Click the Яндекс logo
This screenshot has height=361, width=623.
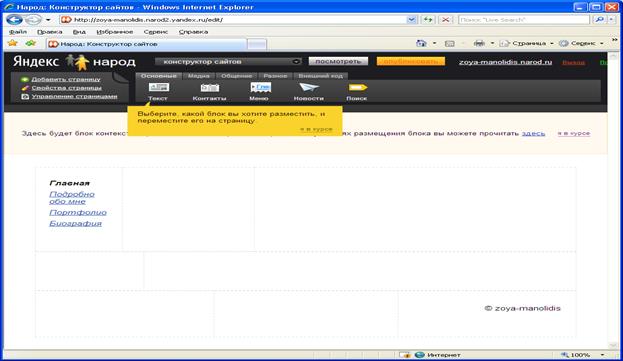[x=36, y=62]
